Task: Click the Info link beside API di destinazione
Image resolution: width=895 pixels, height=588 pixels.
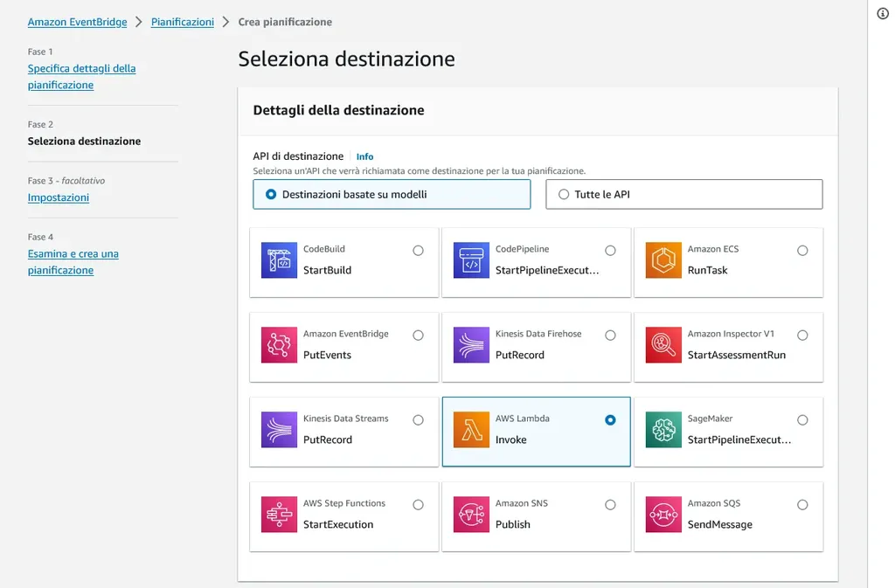Action: click(x=364, y=156)
